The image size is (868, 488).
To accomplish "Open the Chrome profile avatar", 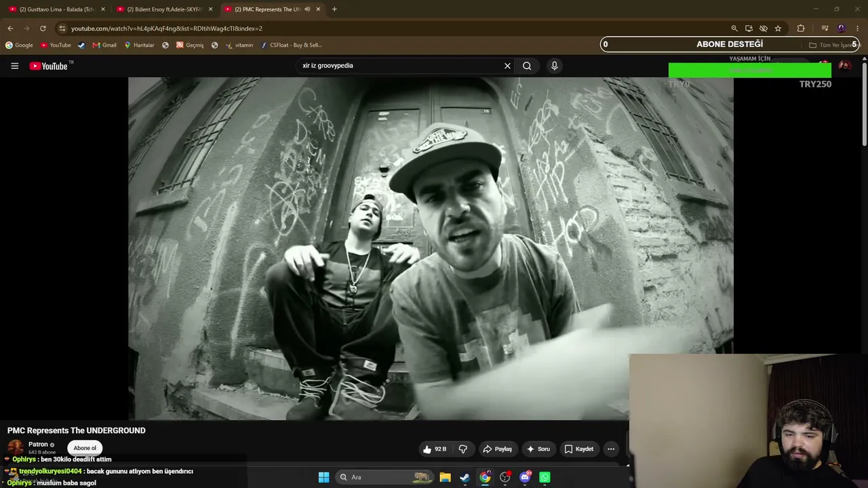I will 842,28.
